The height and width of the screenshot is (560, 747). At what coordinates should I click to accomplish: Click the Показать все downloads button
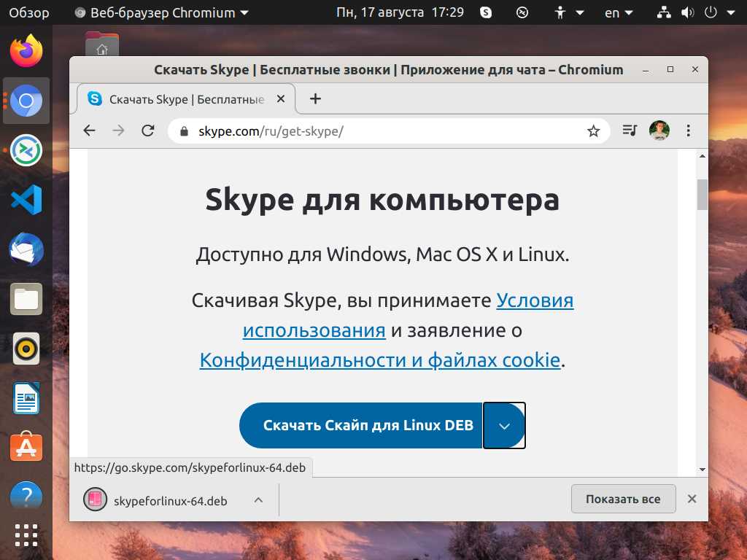(623, 499)
